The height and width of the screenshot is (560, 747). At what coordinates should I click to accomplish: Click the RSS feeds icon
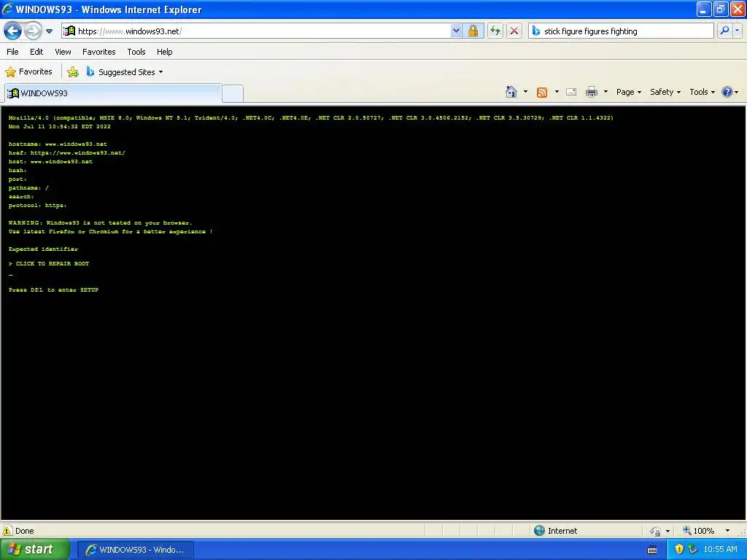pos(542,93)
